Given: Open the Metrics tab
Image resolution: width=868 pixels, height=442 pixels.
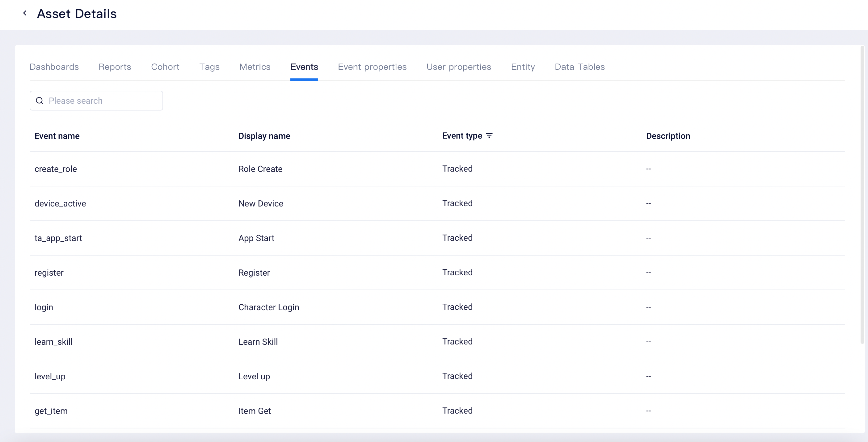Looking at the screenshot, I should pyautogui.click(x=255, y=67).
